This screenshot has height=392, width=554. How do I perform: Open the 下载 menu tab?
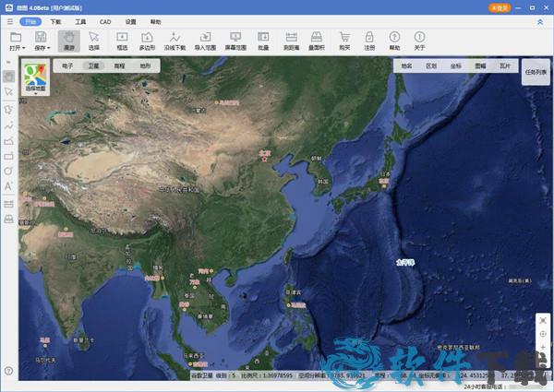click(x=55, y=22)
